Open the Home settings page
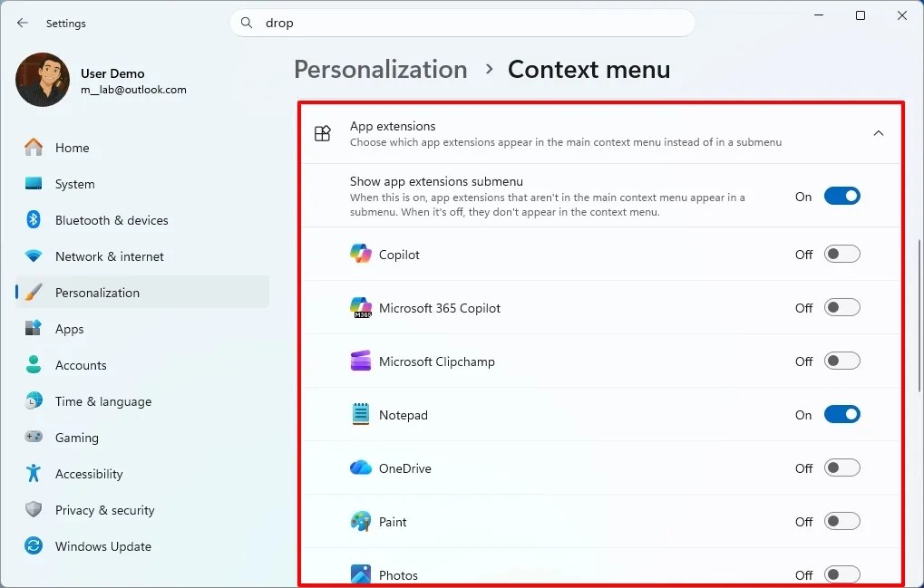924x588 pixels. tap(143, 147)
